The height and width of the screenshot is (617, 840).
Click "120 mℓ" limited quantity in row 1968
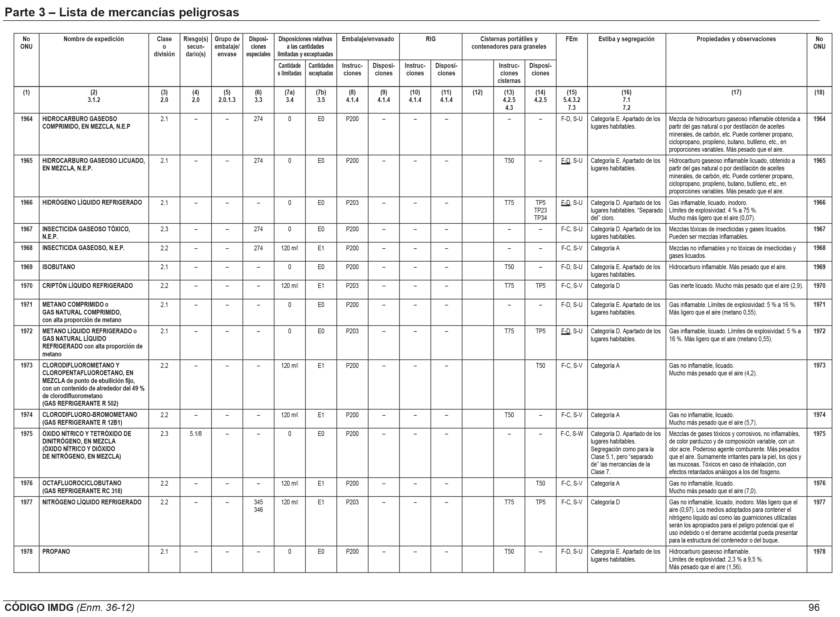tap(290, 248)
